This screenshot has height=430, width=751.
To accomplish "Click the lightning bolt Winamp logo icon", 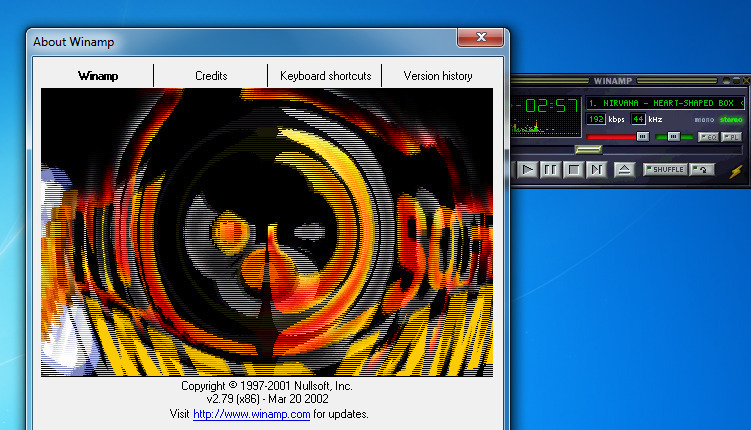I will pyautogui.click(x=736, y=171).
